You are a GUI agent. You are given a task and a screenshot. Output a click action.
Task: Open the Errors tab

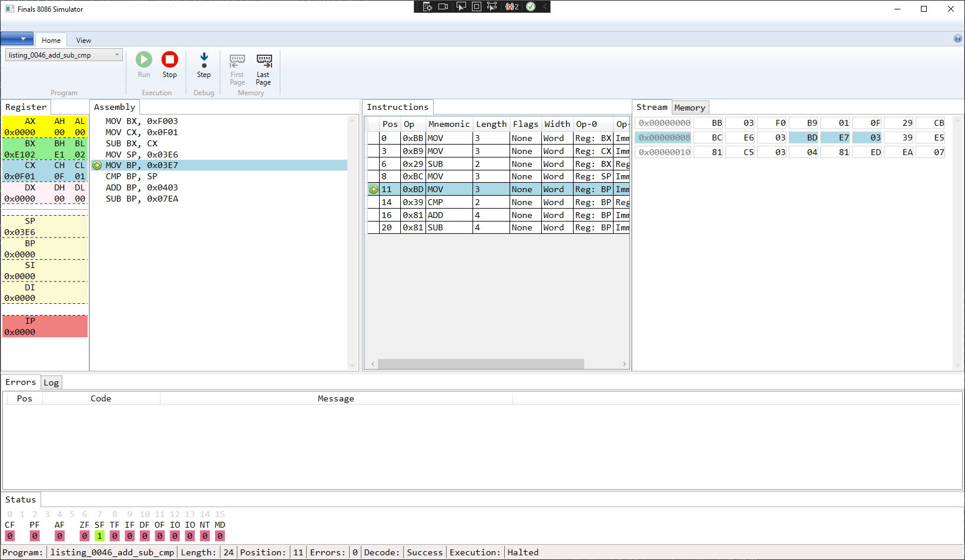click(x=21, y=382)
